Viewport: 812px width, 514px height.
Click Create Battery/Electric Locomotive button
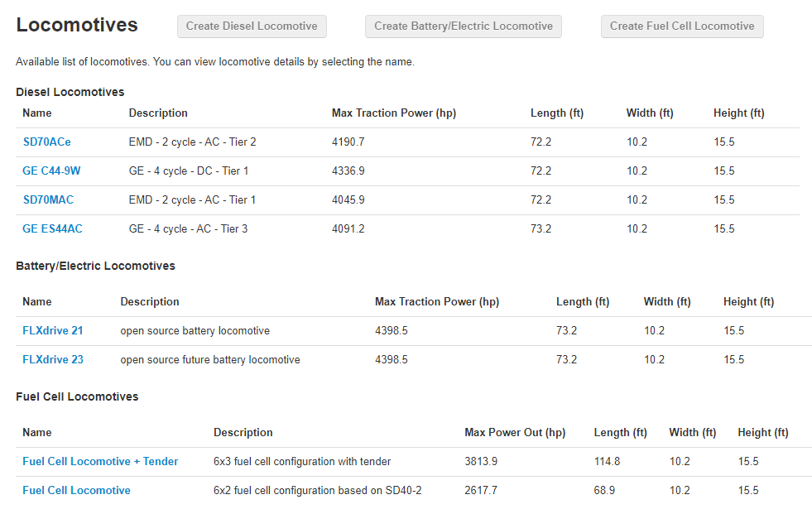tap(464, 26)
